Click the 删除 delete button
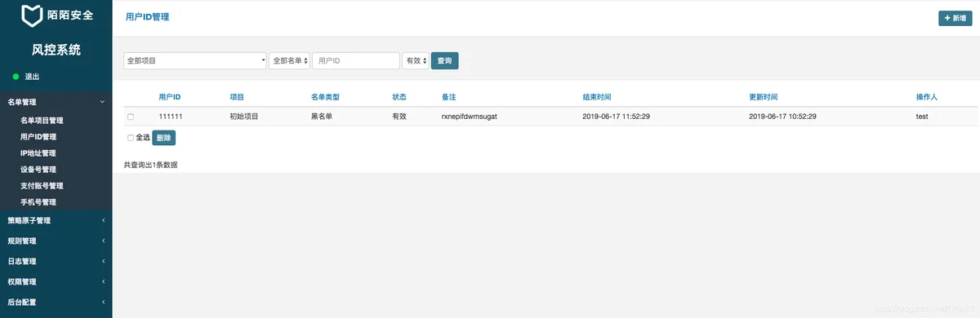 163,138
